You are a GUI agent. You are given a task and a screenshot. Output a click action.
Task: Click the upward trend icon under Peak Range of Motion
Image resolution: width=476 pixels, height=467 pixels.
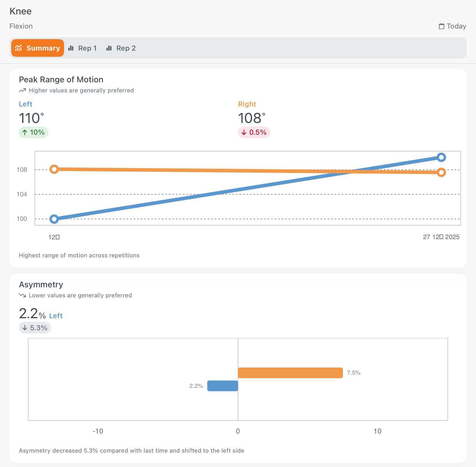point(22,90)
